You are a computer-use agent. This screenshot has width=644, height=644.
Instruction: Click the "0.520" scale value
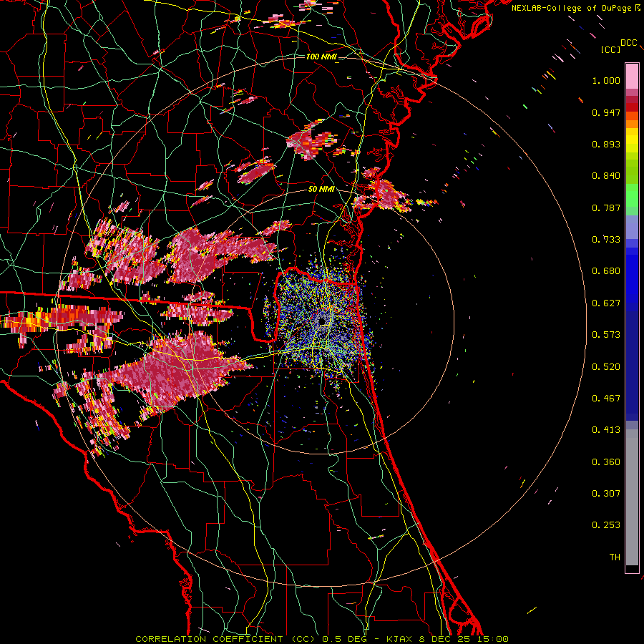coord(606,367)
